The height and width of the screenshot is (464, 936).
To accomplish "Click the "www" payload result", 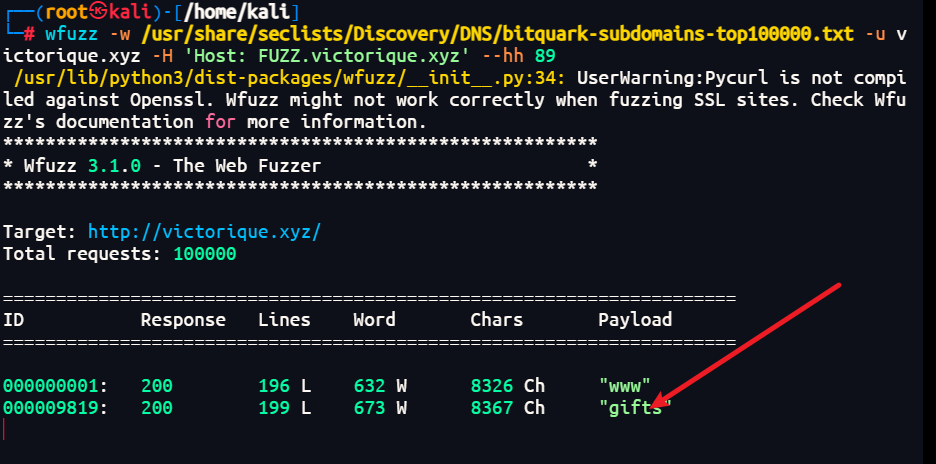I will coord(625,384).
